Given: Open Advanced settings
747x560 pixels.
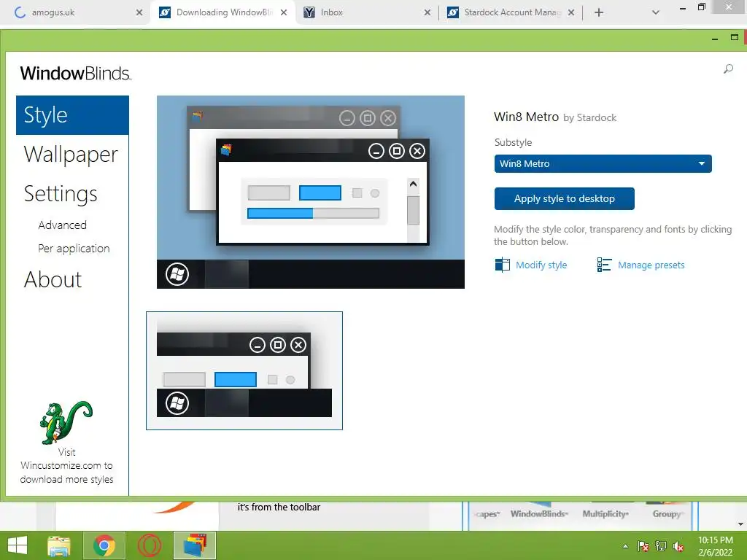Looking at the screenshot, I should [63, 225].
